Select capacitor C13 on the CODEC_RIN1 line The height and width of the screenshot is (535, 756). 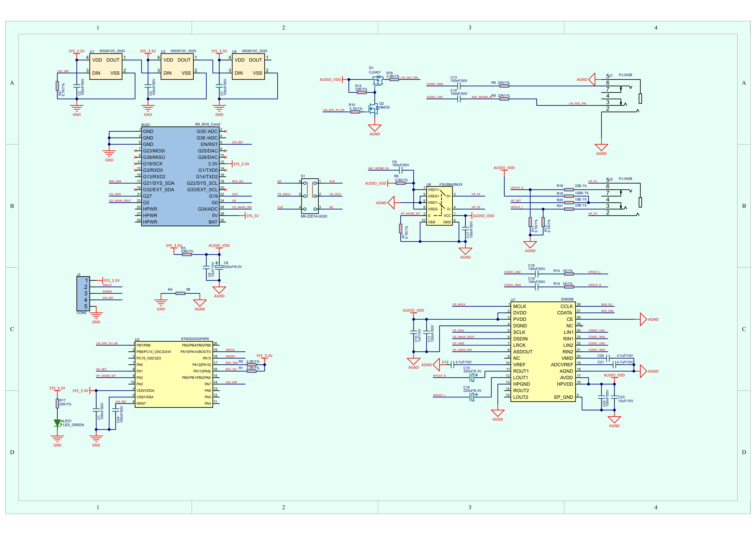pyautogui.click(x=459, y=86)
